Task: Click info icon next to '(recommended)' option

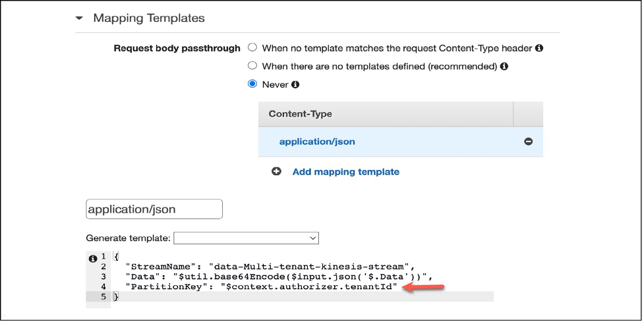Action: click(504, 67)
